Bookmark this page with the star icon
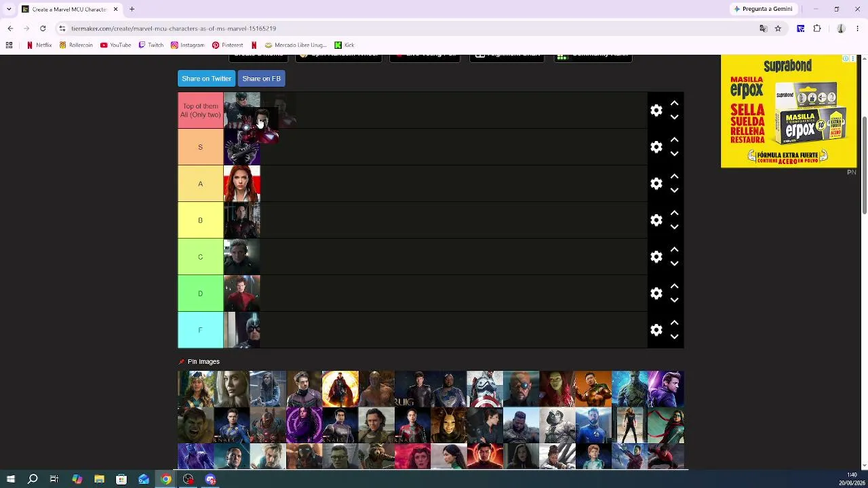 point(778,28)
